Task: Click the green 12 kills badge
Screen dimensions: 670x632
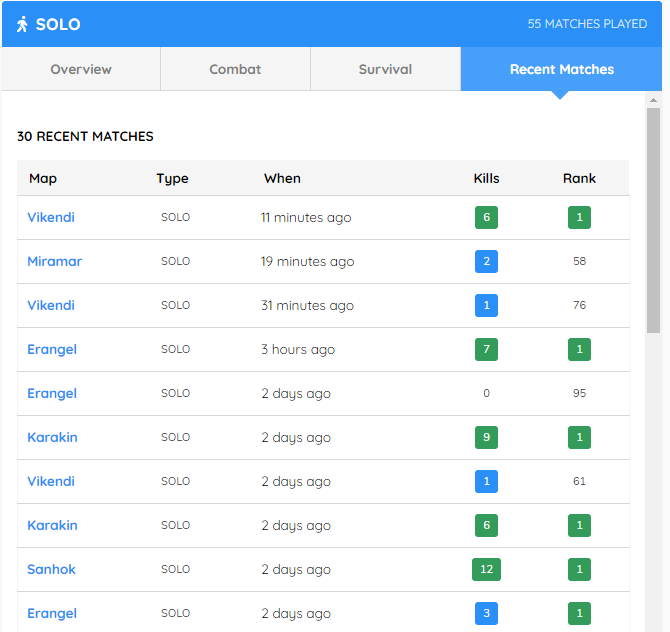Action: [x=486, y=570]
